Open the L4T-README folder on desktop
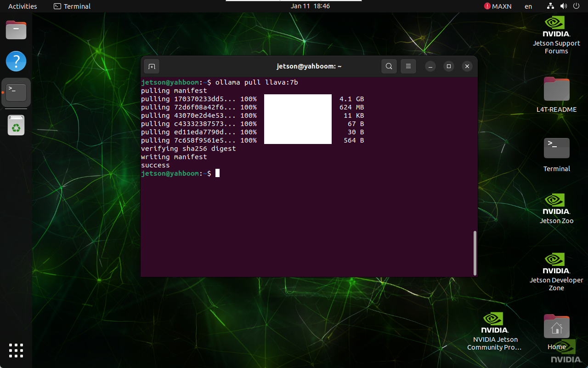Screen dimensions: 588x368 pos(556,95)
